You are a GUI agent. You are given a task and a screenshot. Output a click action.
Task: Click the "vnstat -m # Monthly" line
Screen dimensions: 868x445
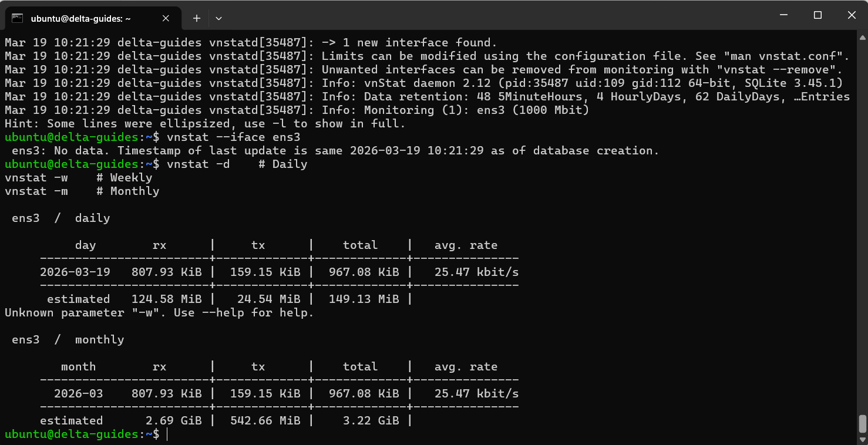(82, 191)
